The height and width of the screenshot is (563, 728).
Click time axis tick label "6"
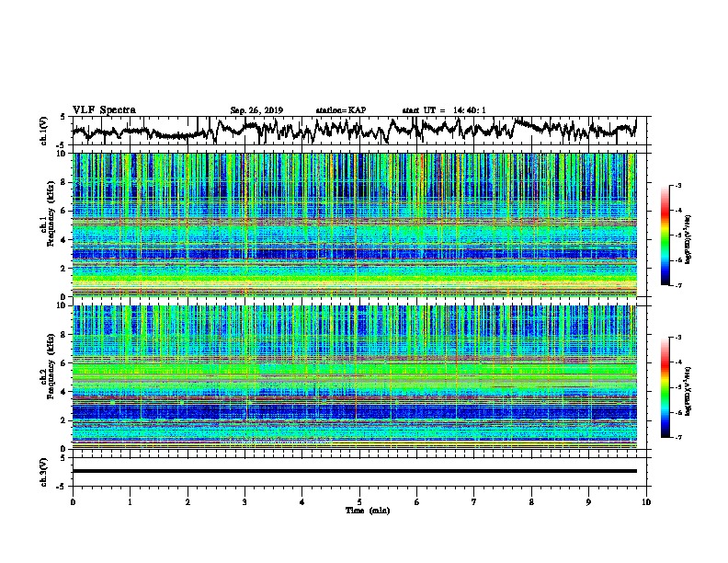pos(417,502)
